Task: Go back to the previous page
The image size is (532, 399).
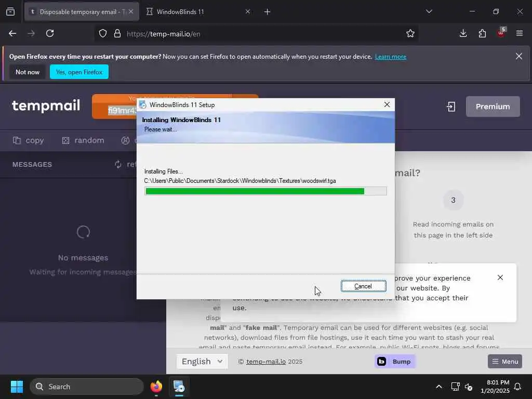Action: coord(12,34)
